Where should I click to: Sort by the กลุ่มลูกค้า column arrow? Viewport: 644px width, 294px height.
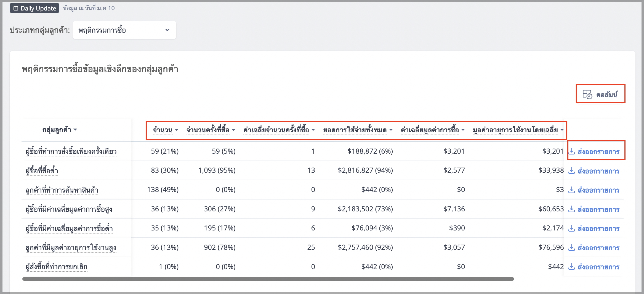(75, 130)
